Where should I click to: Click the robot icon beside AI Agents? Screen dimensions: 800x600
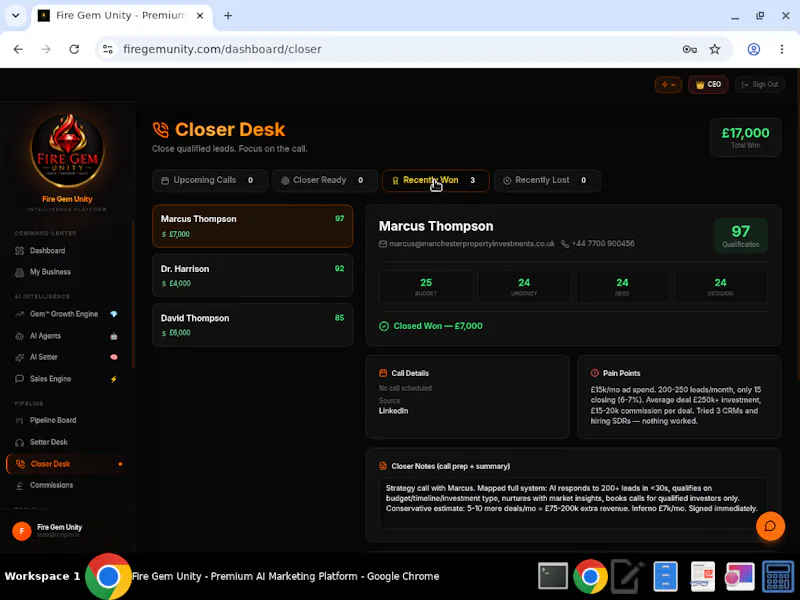click(x=114, y=336)
